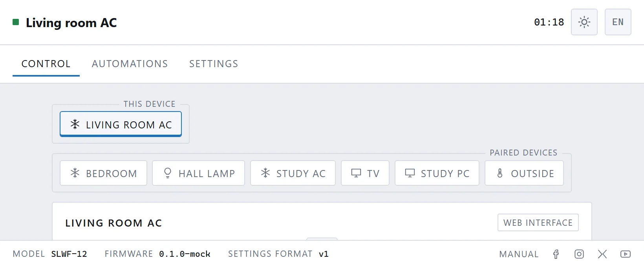Image resolution: width=644 pixels, height=267 pixels.
Task: Select the Study PC paired device
Action: click(x=437, y=173)
